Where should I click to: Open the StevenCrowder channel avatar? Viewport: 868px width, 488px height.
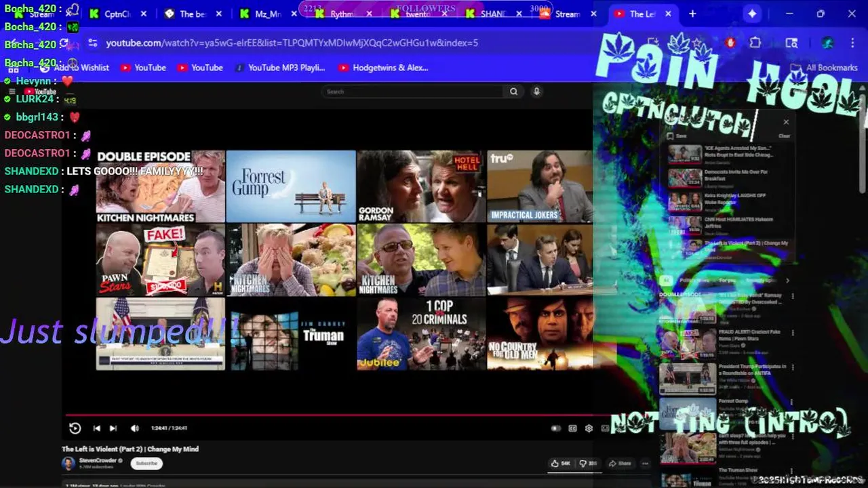(x=68, y=464)
